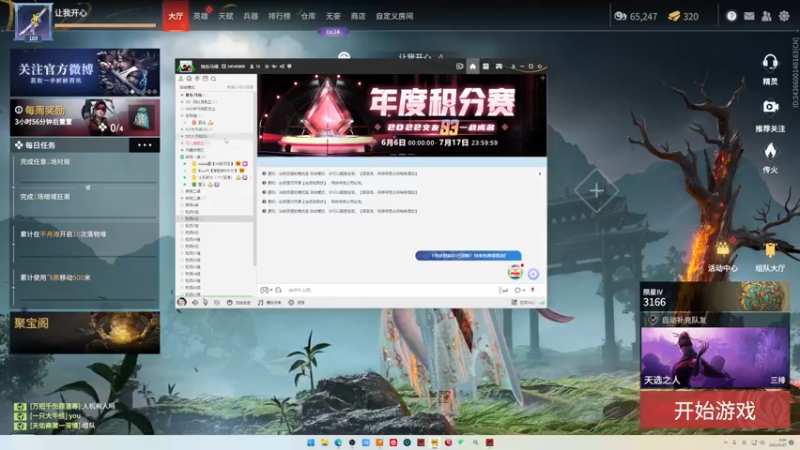Screen dimensions: 800x450
Task: Open the help question mark icon
Action: coord(732,16)
